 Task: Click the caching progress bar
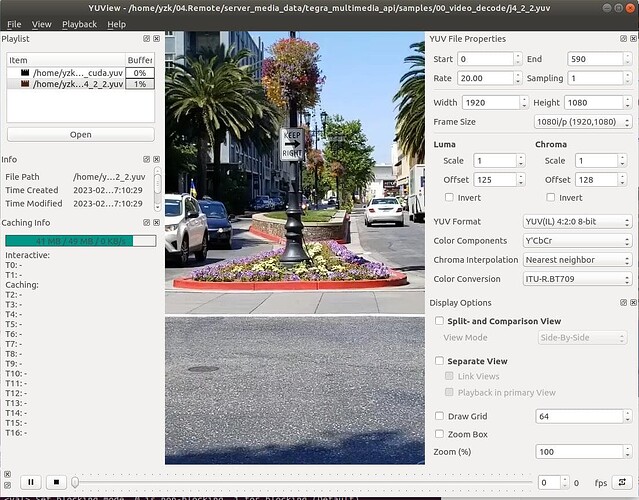pos(81,241)
